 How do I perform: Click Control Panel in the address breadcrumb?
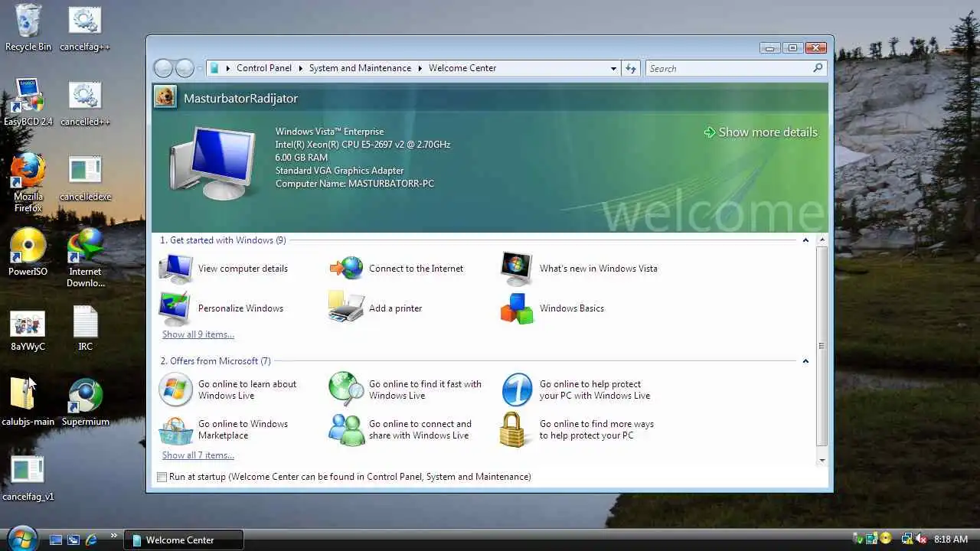[x=264, y=68]
